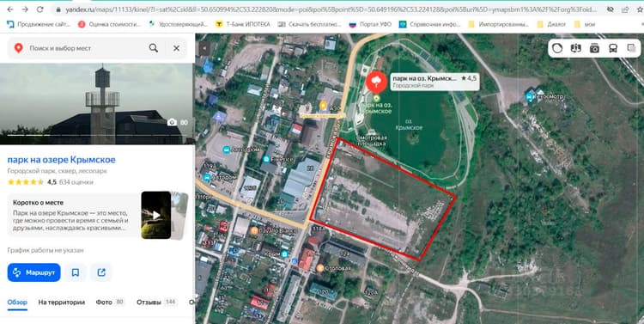Toggle the public transport bus icon
This screenshot has width=644, height=324.
613,48
